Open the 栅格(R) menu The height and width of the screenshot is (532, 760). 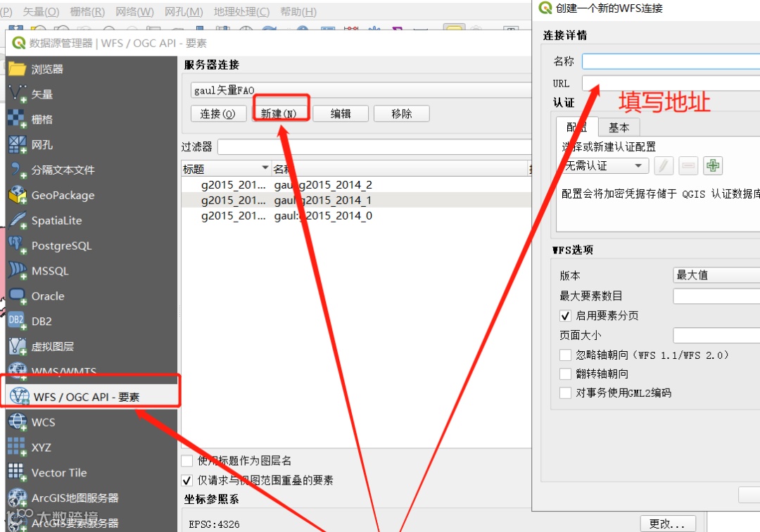click(87, 12)
